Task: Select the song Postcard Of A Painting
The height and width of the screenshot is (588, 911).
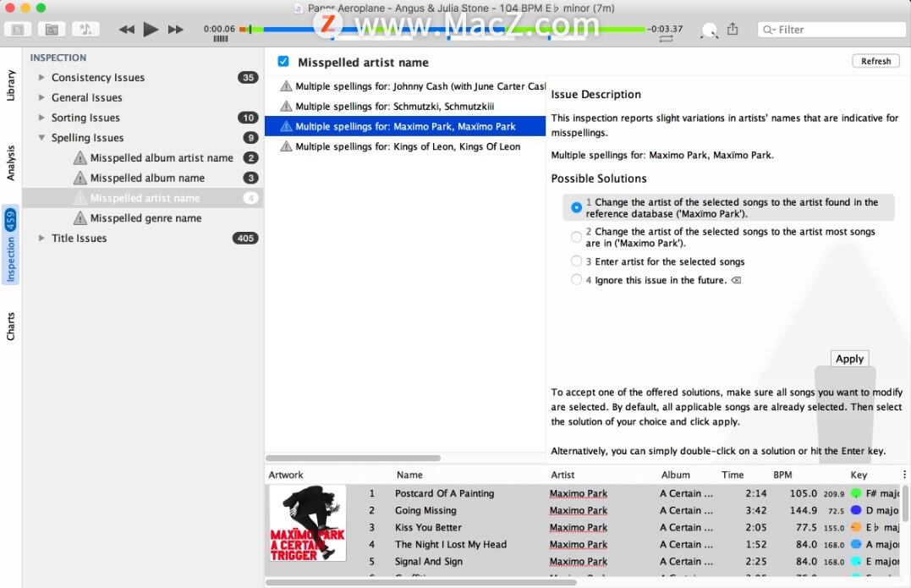Action: [444, 493]
